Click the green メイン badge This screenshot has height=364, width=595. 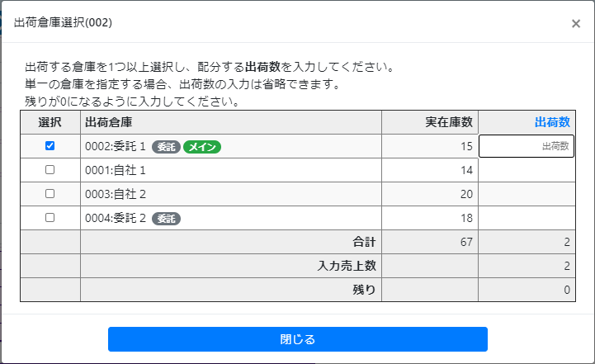202,147
